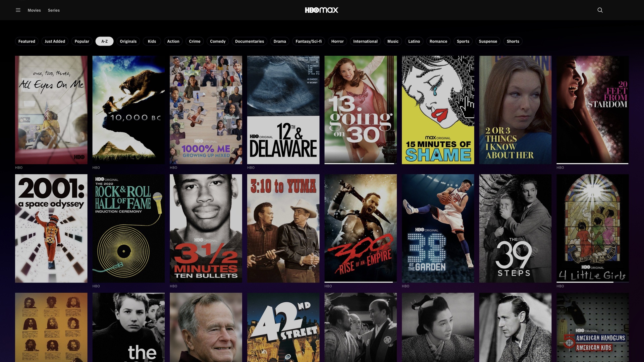Open '4 Little Girls' poster

pos(593,228)
